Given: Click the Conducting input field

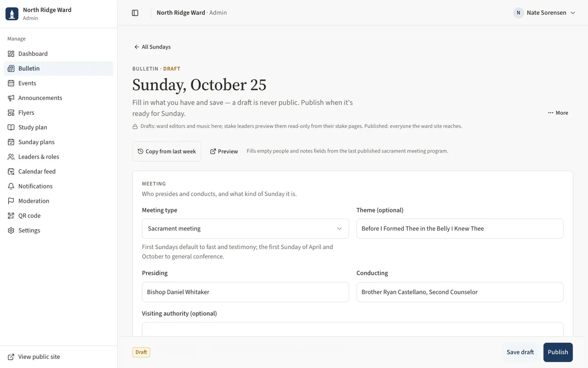Looking at the screenshot, I should pos(460,292).
